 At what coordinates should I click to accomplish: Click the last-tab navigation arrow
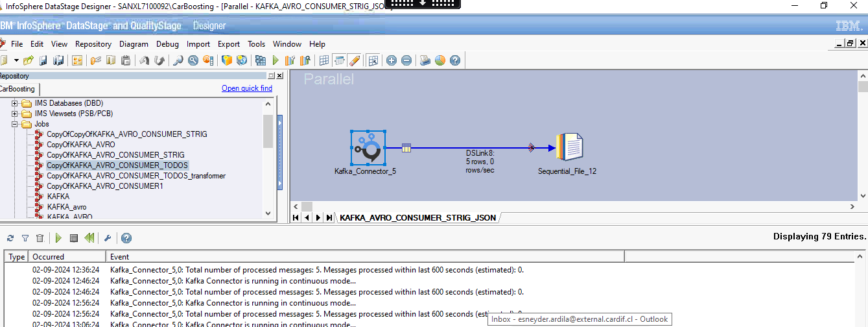329,218
